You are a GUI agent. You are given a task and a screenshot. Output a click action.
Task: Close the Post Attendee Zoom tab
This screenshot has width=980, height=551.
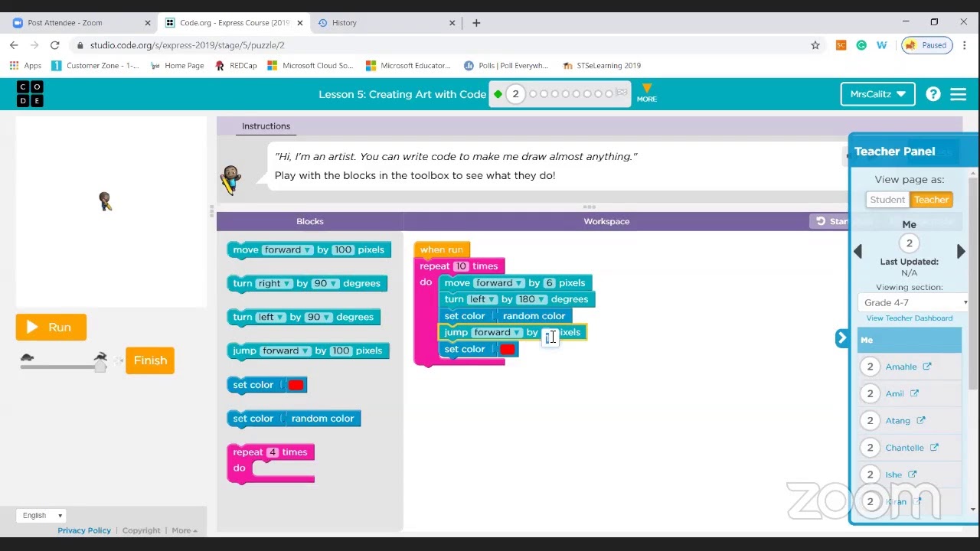tap(148, 23)
